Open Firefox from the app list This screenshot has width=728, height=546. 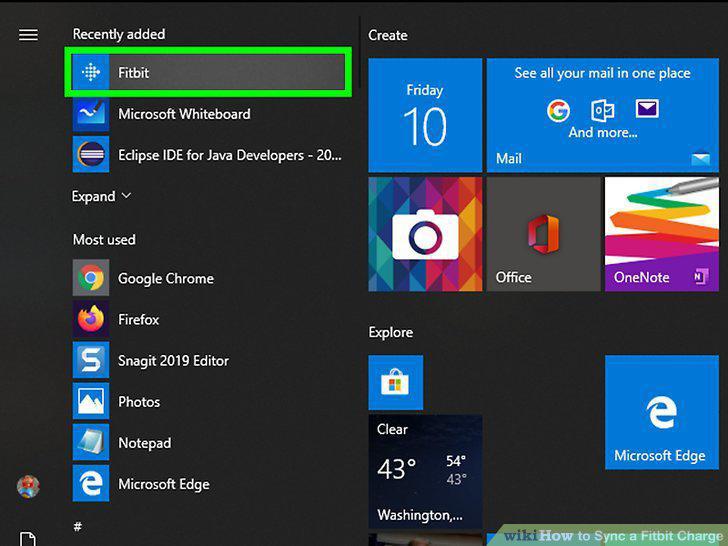[x=208, y=319]
